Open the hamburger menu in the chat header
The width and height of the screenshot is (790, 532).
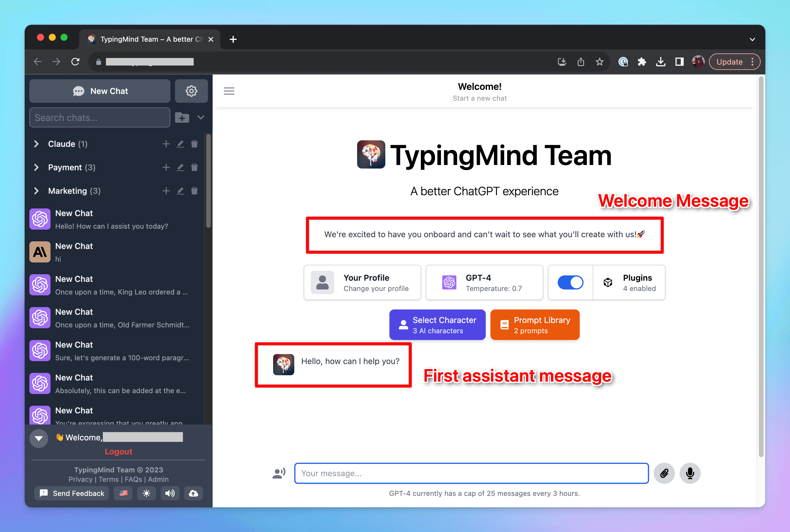229,91
